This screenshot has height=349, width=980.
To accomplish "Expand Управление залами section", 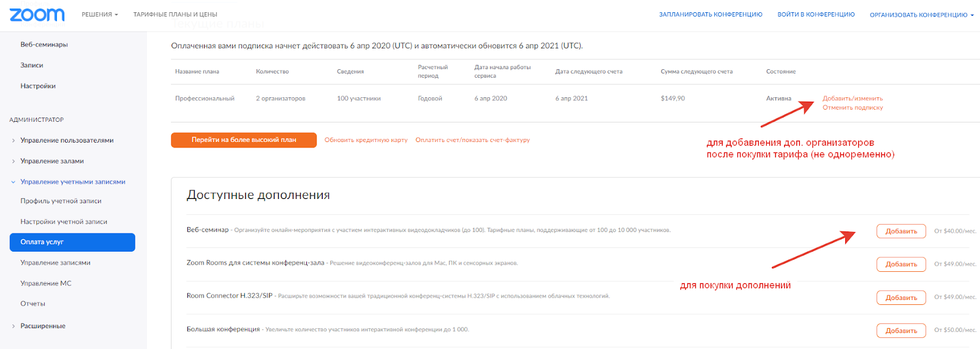I will pyautogui.click(x=52, y=161).
